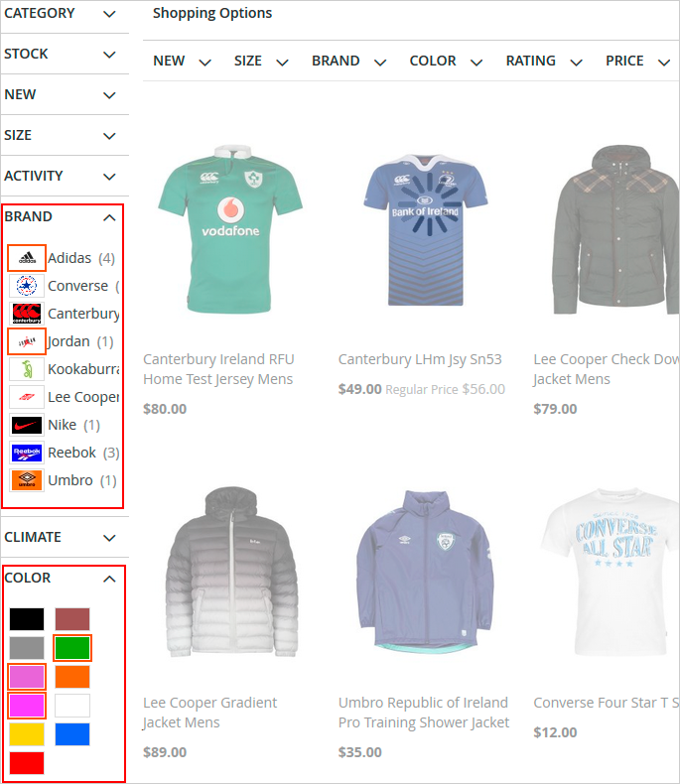Open the Lee Cooper Gradient Jacket image
Viewport: 680px width, 784px height.
click(x=231, y=573)
